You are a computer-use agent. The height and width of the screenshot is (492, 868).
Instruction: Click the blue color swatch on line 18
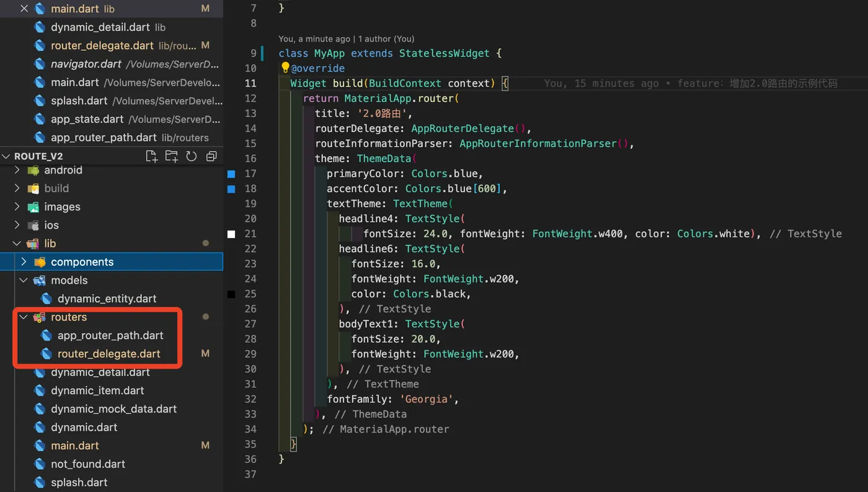(x=231, y=189)
